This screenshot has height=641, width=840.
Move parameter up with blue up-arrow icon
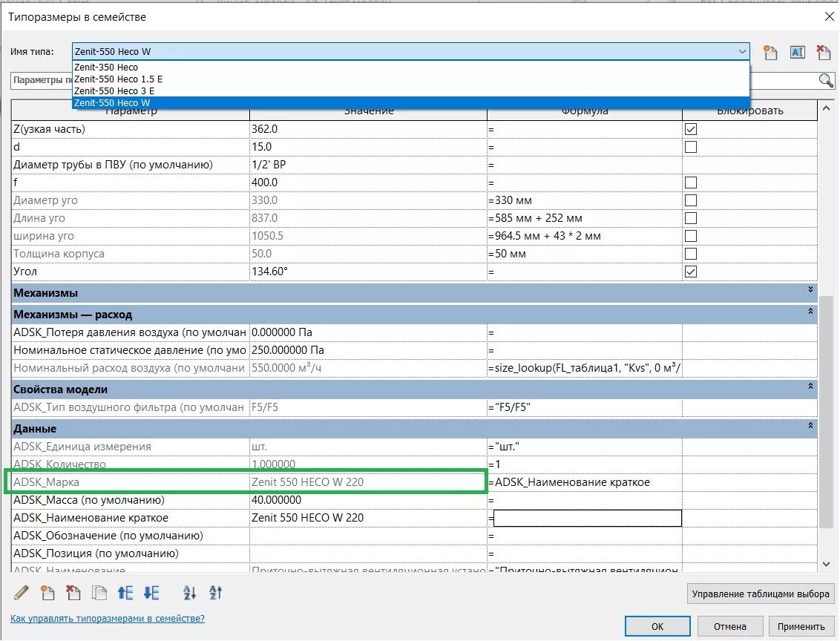pyautogui.click(x=125, y=593)
